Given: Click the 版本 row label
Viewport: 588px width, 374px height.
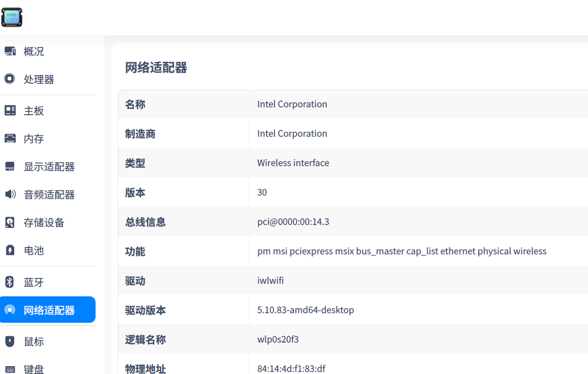Looking at the screenshot, I should [x=135, y=192].
